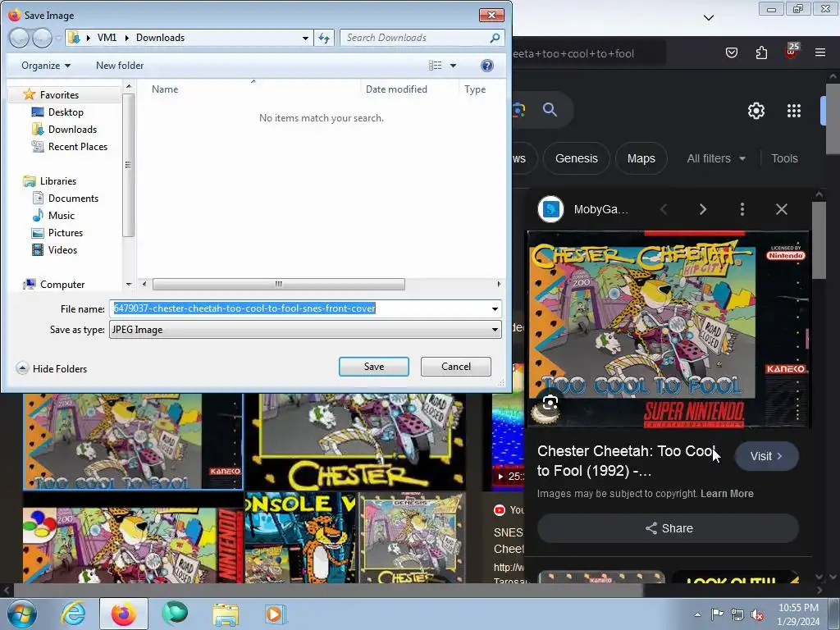Screen dimensions: 840x630
Task: Sort by Date modified column header
Action: coord(396,89)
